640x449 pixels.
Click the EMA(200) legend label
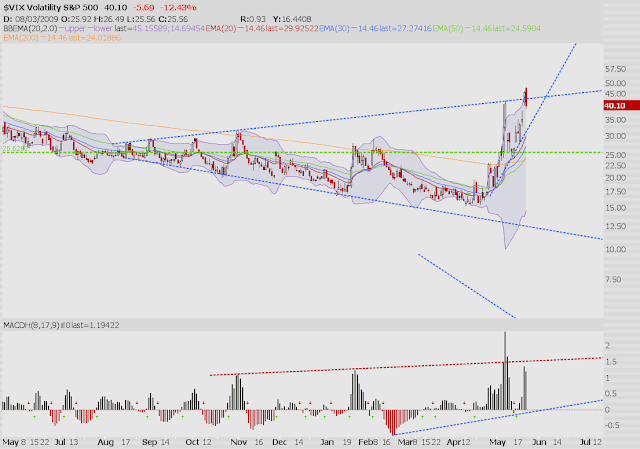click(21, 38)
